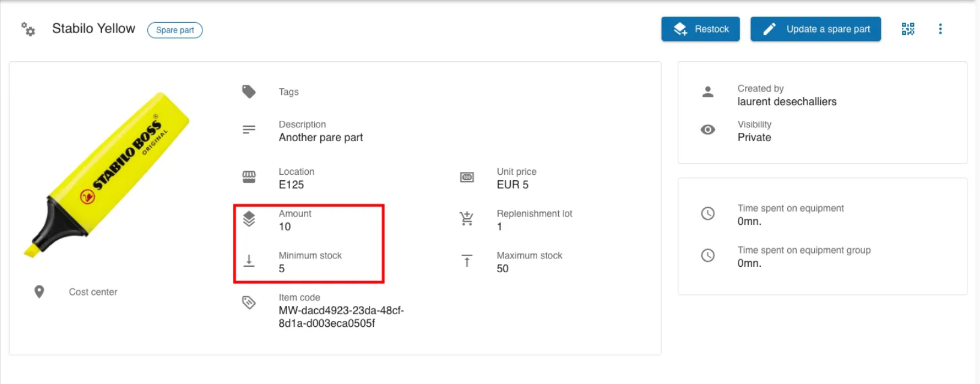Click the gears icon beside Stabilo Yellow

point(28,29)
